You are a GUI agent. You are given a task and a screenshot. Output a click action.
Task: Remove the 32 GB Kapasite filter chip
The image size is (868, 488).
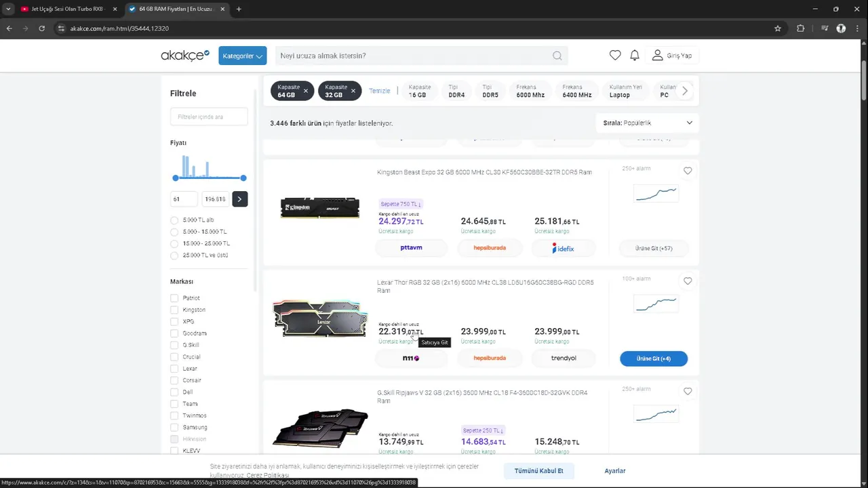pos(353,91)
